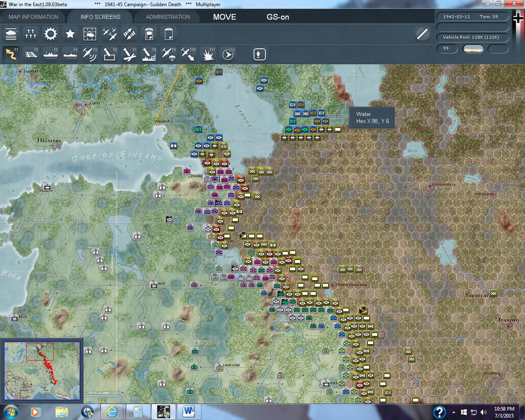This screenshot has width=525, height=420.
Task: Open the network tray icon
Action: pyautogui.click(x=474, y=412)
